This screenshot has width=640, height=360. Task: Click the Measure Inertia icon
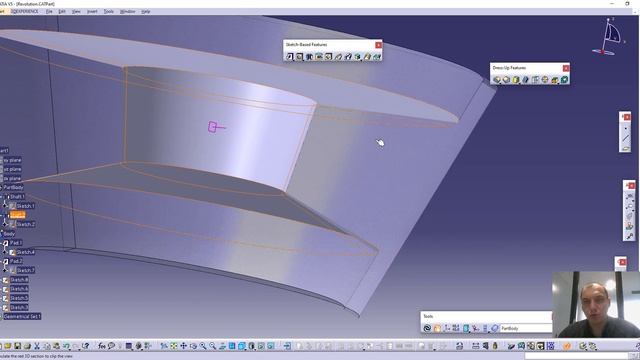click(x=495, y=346)
